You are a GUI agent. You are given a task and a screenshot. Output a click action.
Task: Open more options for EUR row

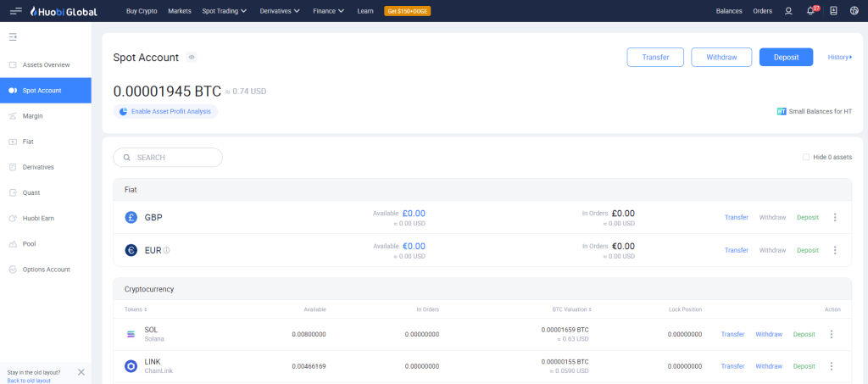pos(835,250)
